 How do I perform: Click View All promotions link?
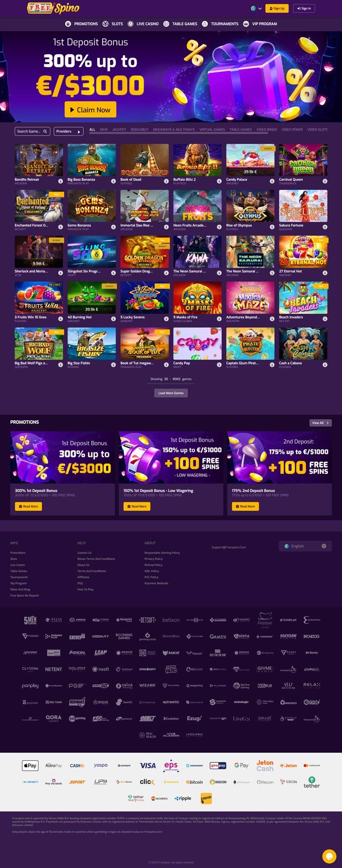click(321, 423)
